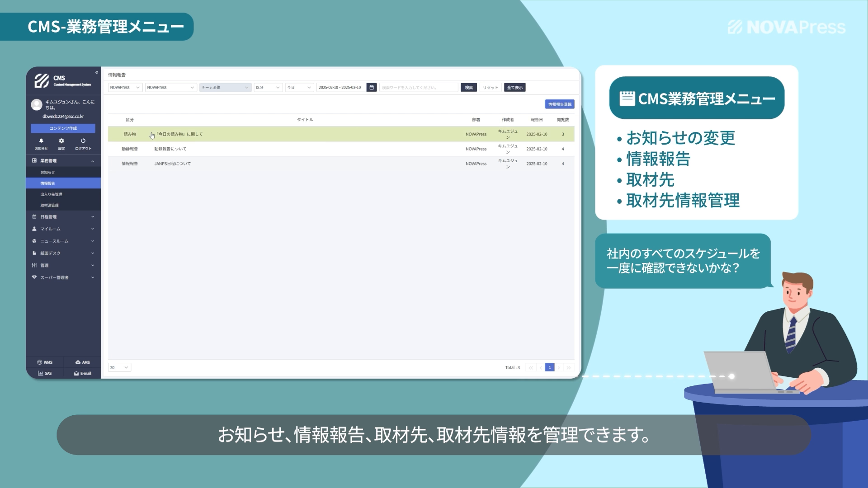Click the スーパー管理者 diamond icon

pyautogui.click(x=34, y=277)
